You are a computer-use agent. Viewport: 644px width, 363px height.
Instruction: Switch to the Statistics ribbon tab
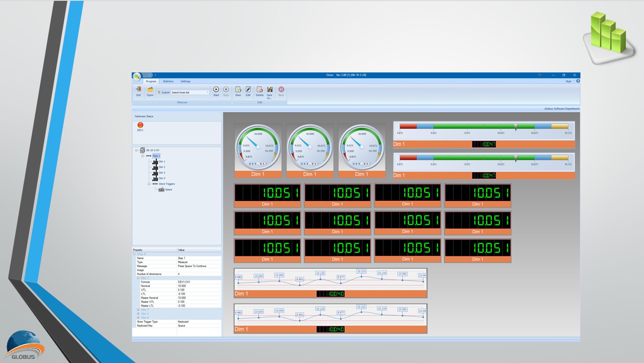click(168, 81)
